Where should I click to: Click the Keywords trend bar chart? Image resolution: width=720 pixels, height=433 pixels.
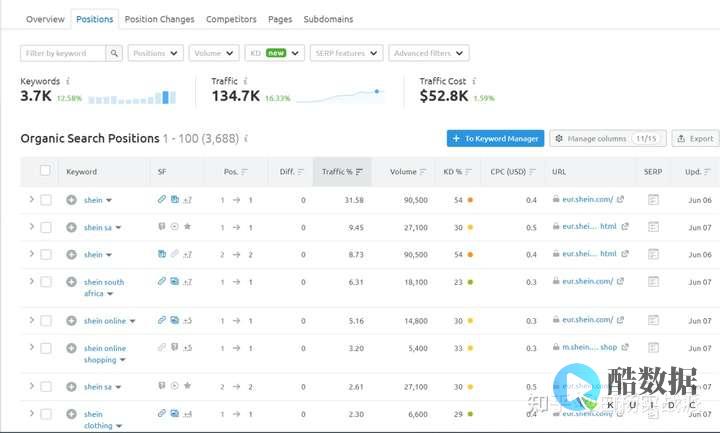132,97
